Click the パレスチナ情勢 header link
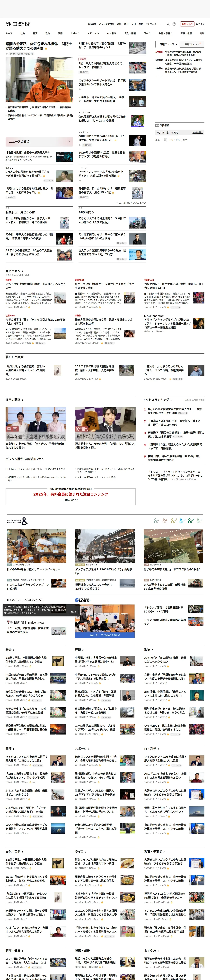Screen dimensions: 210x980 106,24
